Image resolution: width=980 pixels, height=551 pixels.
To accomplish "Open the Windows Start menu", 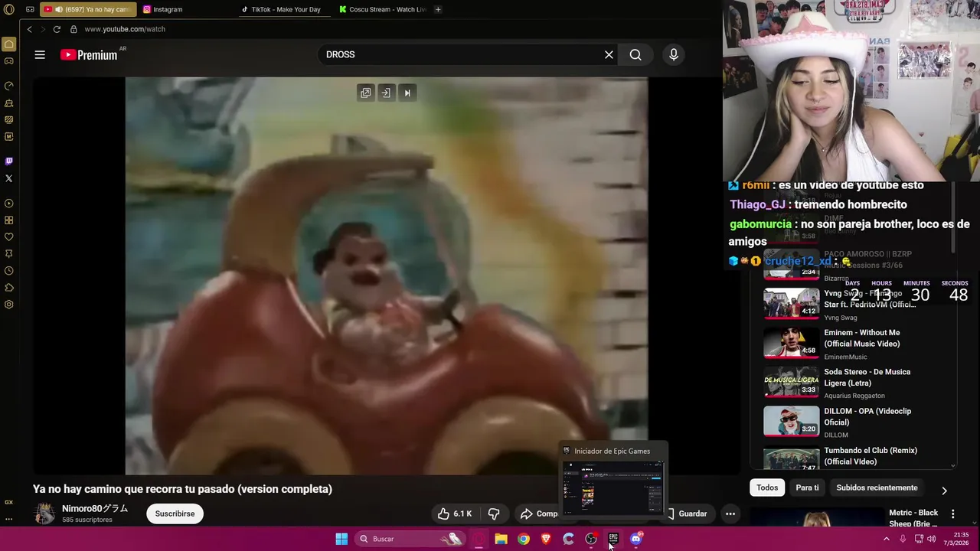I will tap(341, 539).
